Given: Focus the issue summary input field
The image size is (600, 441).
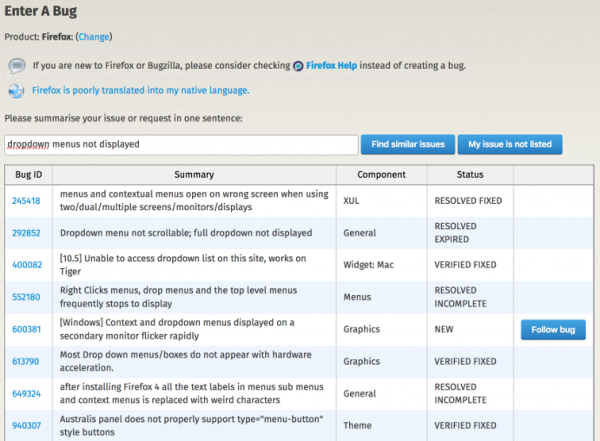Looking at the screenshot, I should pos(181,145).
